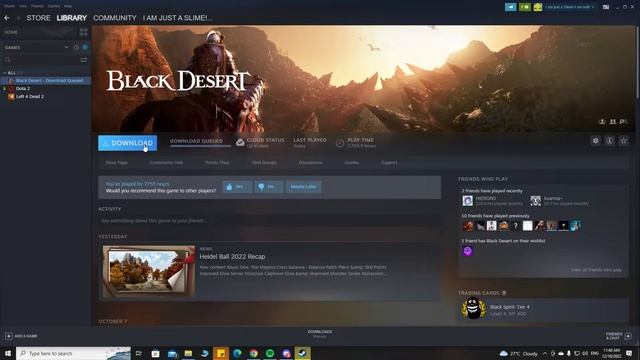The image size is (640, 360).
Task: Add Black Desert to favorites with star icon
Action: click(x=624, y=141)
